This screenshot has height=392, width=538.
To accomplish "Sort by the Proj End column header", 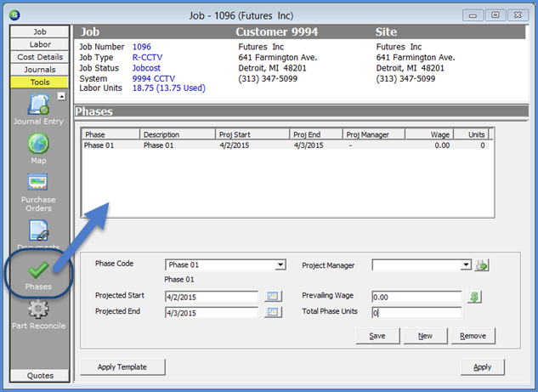I will 316,134.
